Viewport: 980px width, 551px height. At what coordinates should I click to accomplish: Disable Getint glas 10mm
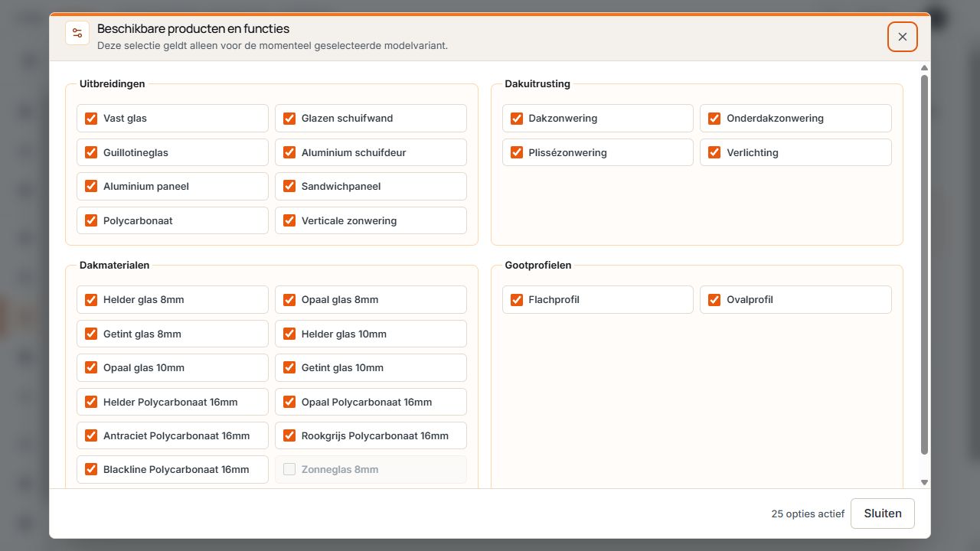(x=289, y=367)
